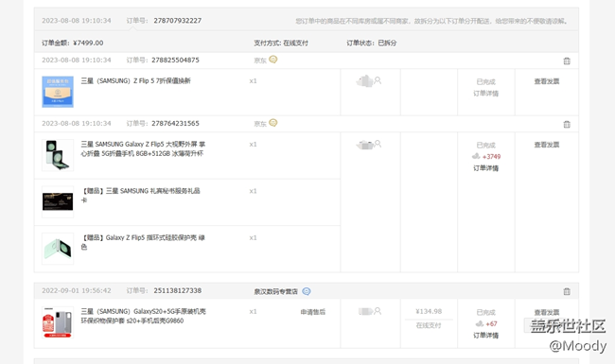615x364 pixels.
Task: Click 查看发票 for Z Flip 5 换新 order
Action: click(546, 81)
